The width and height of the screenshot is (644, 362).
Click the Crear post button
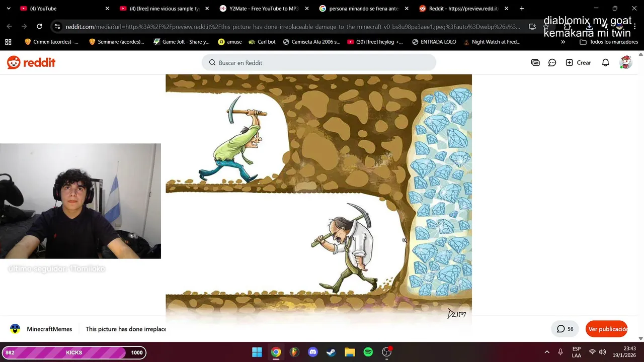(579, 63)
